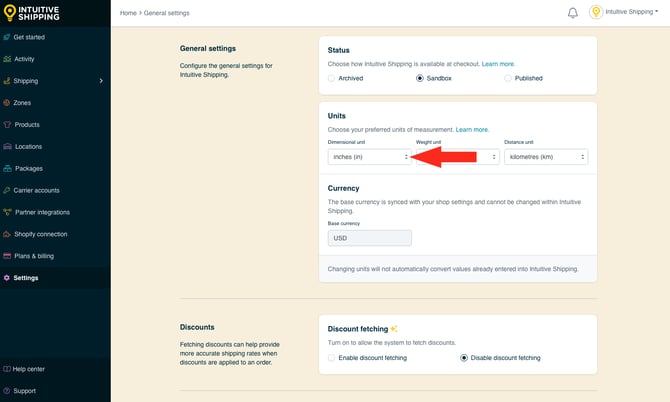The image size is (670, 402).
Task: Go to Locations in the sidebar
Action: pyautogui.click(x=28, y=146)
